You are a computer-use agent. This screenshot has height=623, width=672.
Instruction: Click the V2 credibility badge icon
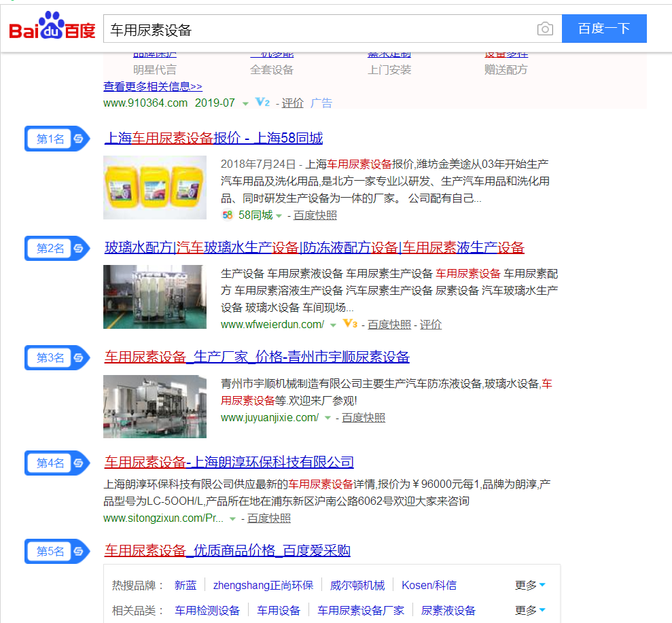point(262,103)
